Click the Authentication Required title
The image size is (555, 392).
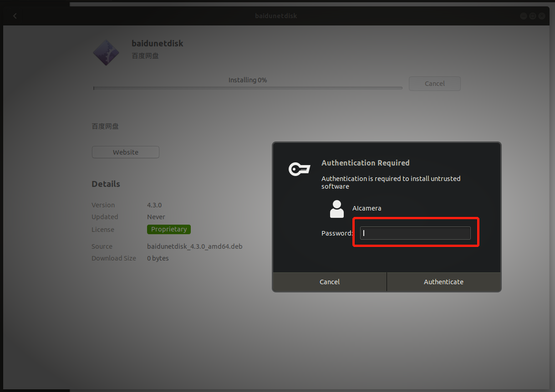tap(366, 163)
